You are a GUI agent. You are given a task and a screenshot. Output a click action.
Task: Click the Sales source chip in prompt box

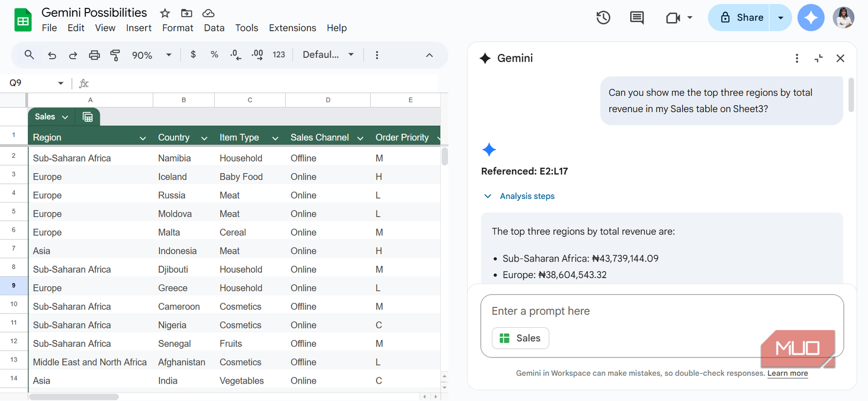pos(520,338)
